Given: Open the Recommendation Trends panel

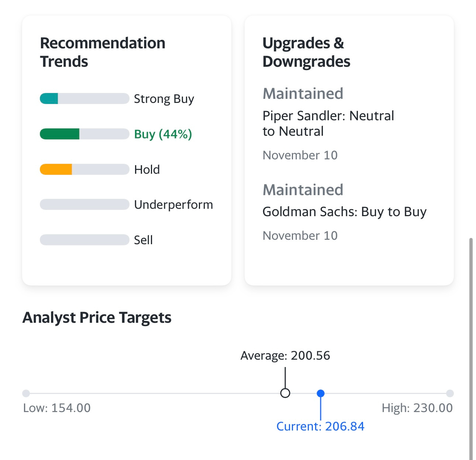Looking at the screenshot, I should click(x=103, y=52).
